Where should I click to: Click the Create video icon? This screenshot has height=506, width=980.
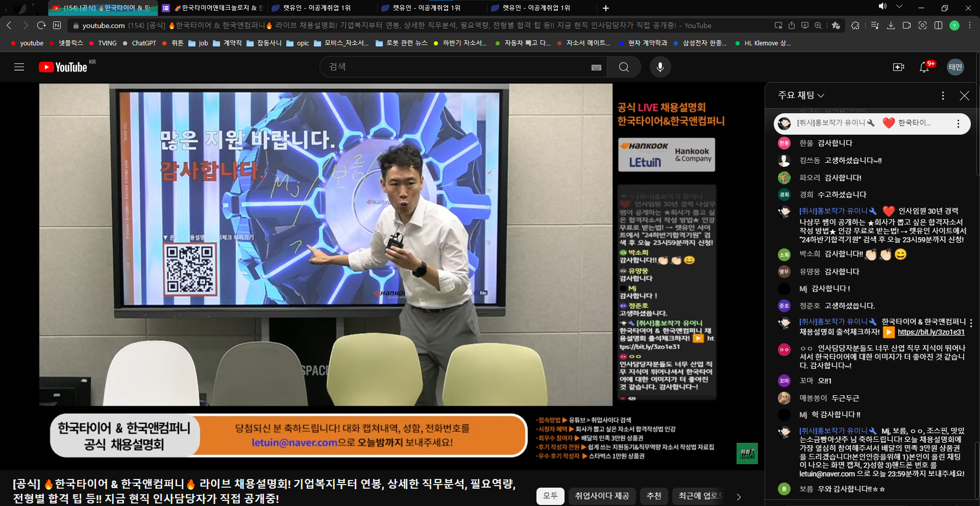(898, 67)
